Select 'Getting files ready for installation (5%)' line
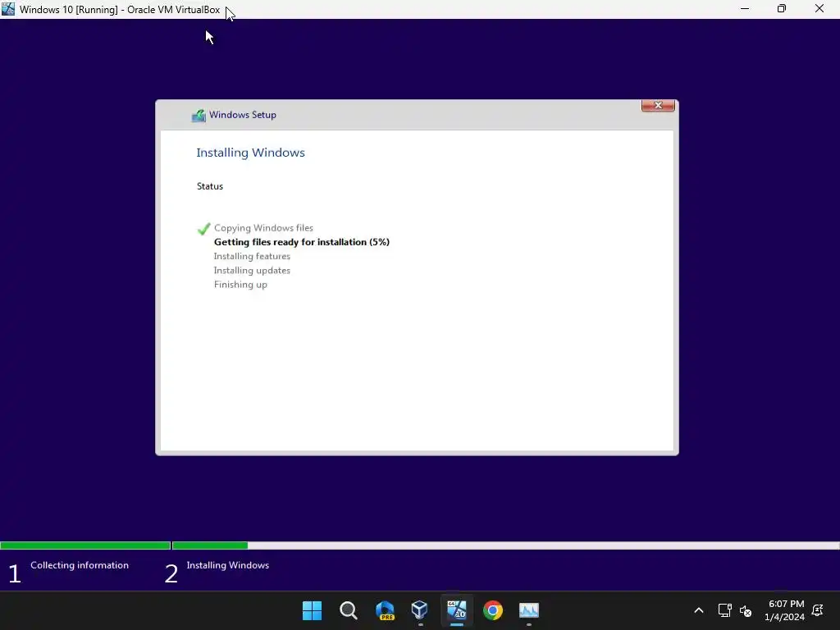The image size is (840, 630). [302, 242]
